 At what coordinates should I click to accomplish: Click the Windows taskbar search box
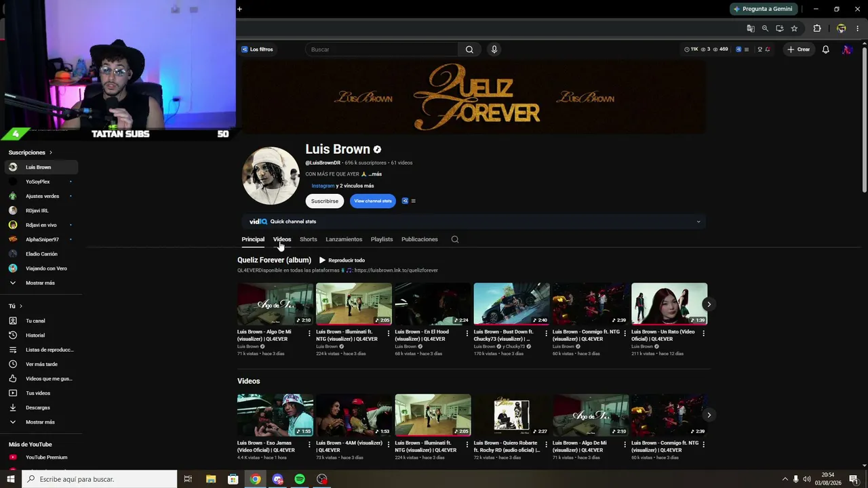[99, 479]
